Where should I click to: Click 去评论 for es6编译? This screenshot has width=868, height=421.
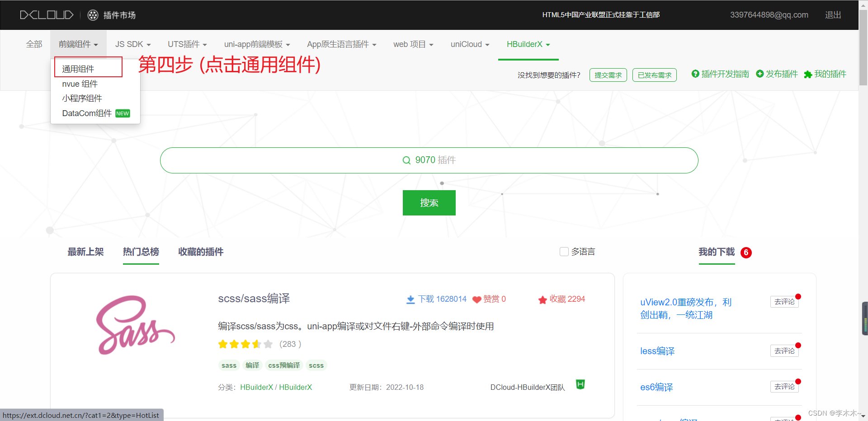point(784,387)
